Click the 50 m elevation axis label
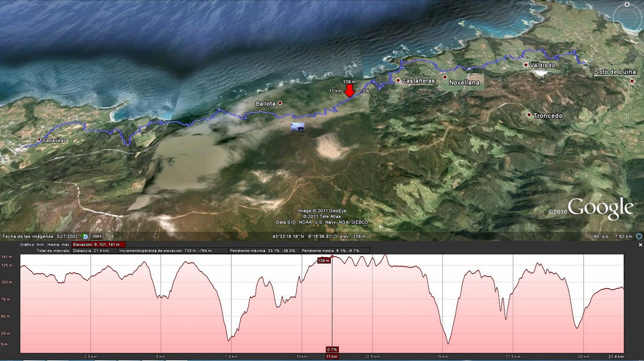This screenshot has width=644, height=361. (x=6, y=316)
